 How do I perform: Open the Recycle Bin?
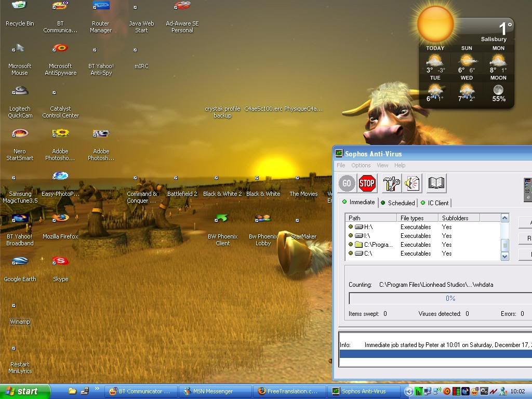point(20,6)
